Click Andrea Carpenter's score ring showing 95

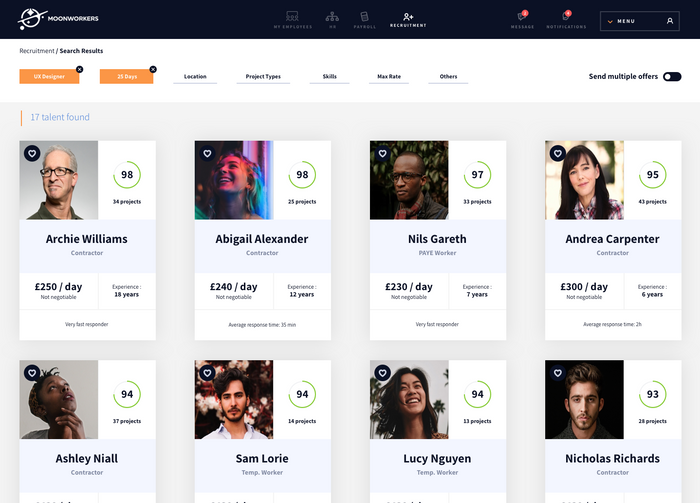[x=653, y=175]
